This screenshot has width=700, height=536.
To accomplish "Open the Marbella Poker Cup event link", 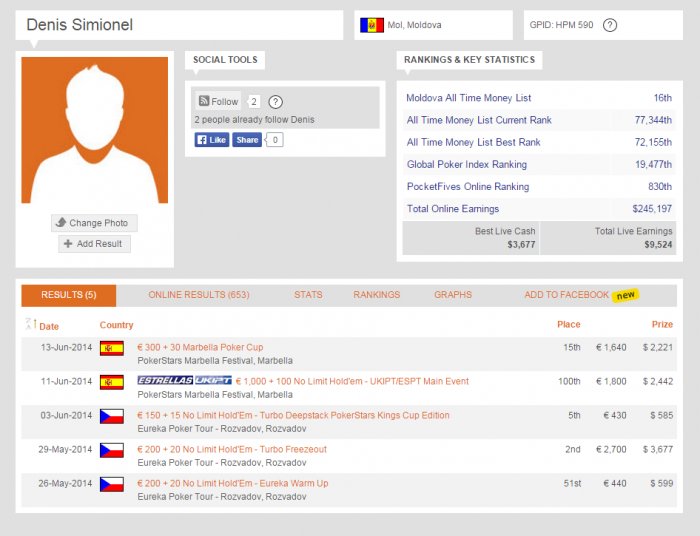I will pyautogui.click(x=200, y=347).
